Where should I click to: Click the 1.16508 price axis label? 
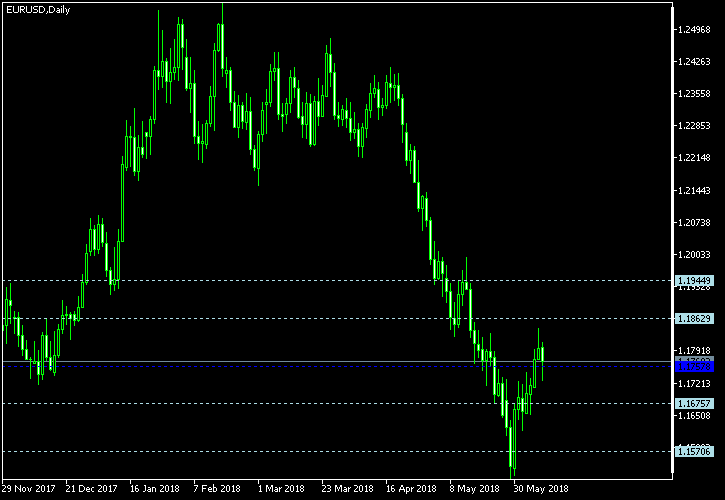(x=694, y=416)
